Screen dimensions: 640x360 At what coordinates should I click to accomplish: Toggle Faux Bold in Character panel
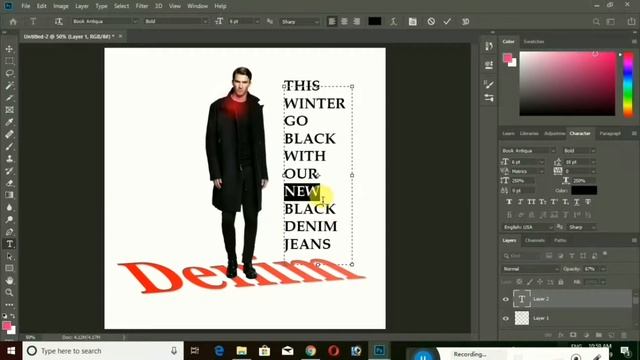click(509, 202)
